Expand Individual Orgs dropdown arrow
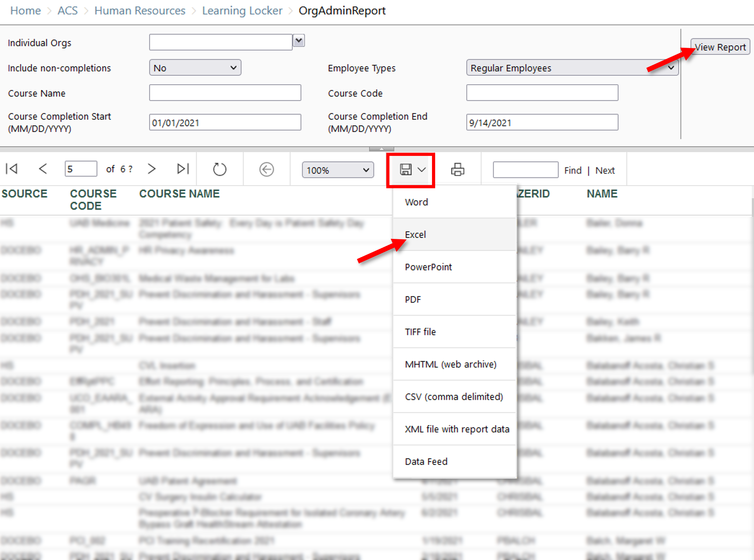This screenshot has width=754, height=560. tap(298, 41)
